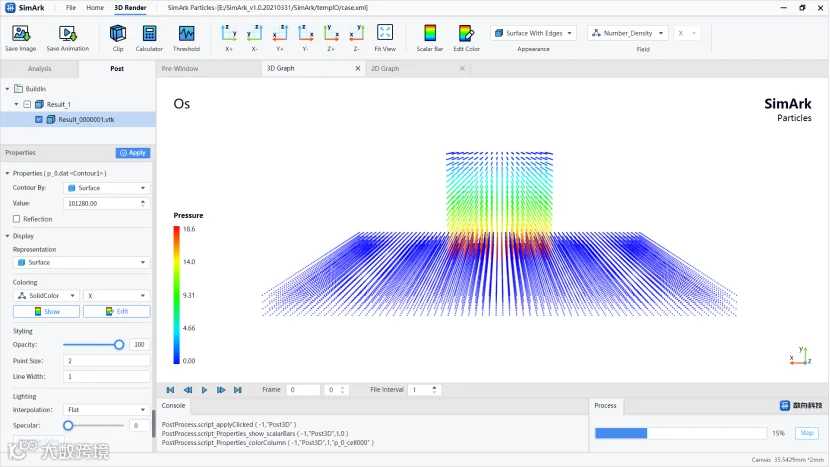
Task: Click the SimArk app logo
Action: click(10, 7)
